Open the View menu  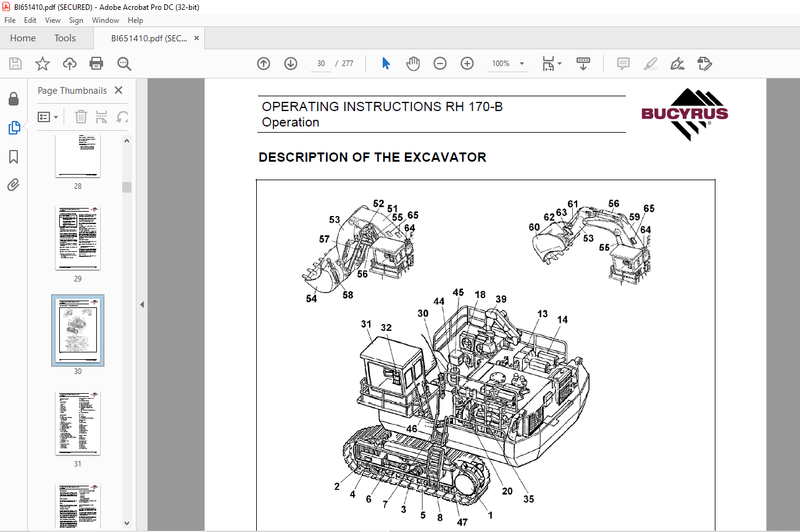[x=53, y=20]
